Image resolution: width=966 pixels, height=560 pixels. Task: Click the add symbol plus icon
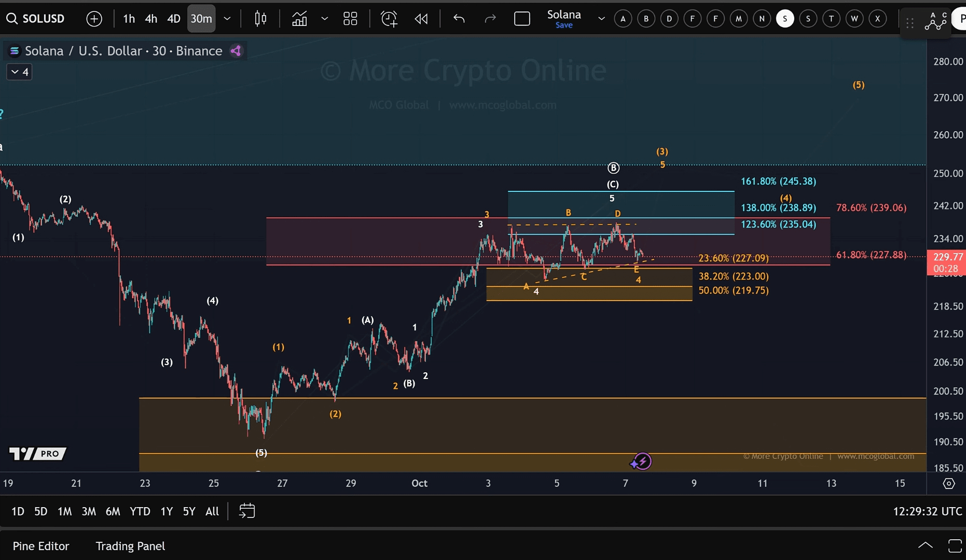coord(94,19)
